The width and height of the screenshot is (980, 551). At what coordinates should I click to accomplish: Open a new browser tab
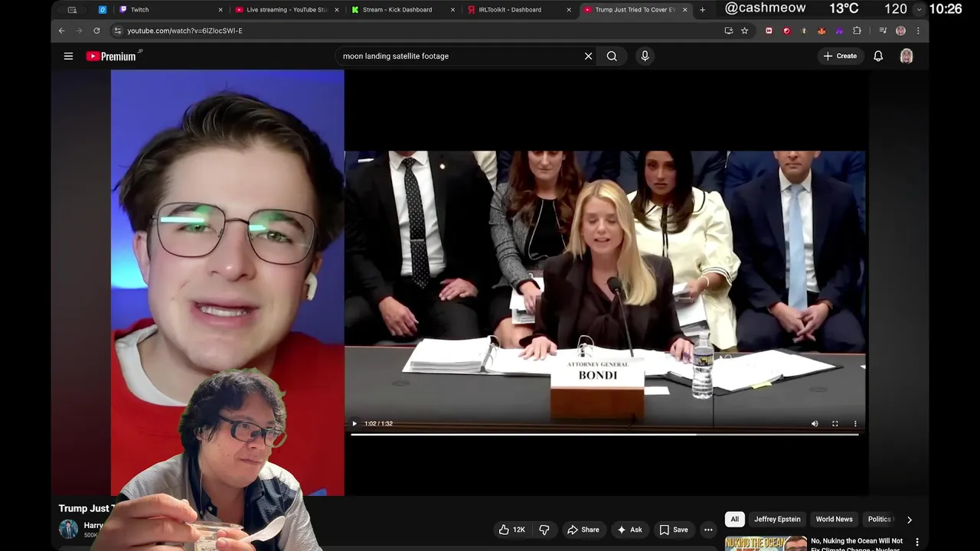(702, 10)
